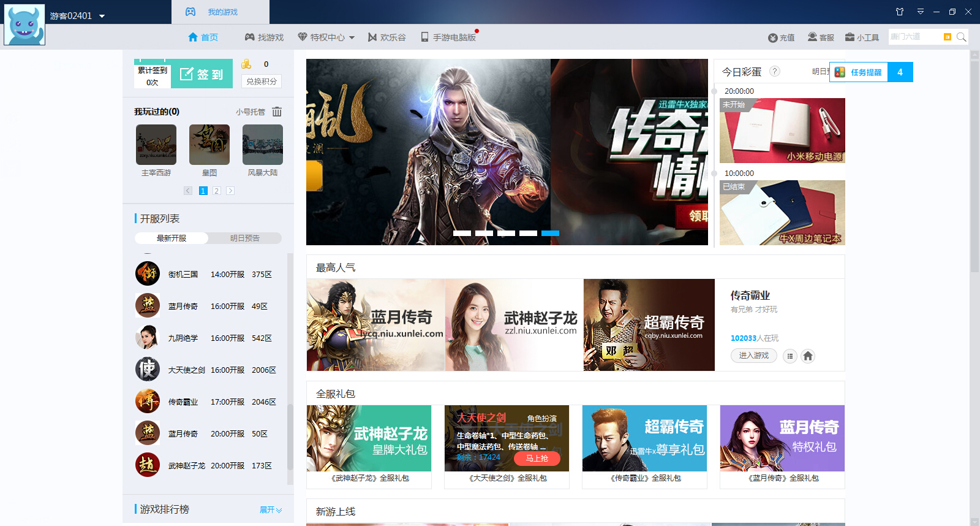Click the 充值 recharge icon

point(781,37)
